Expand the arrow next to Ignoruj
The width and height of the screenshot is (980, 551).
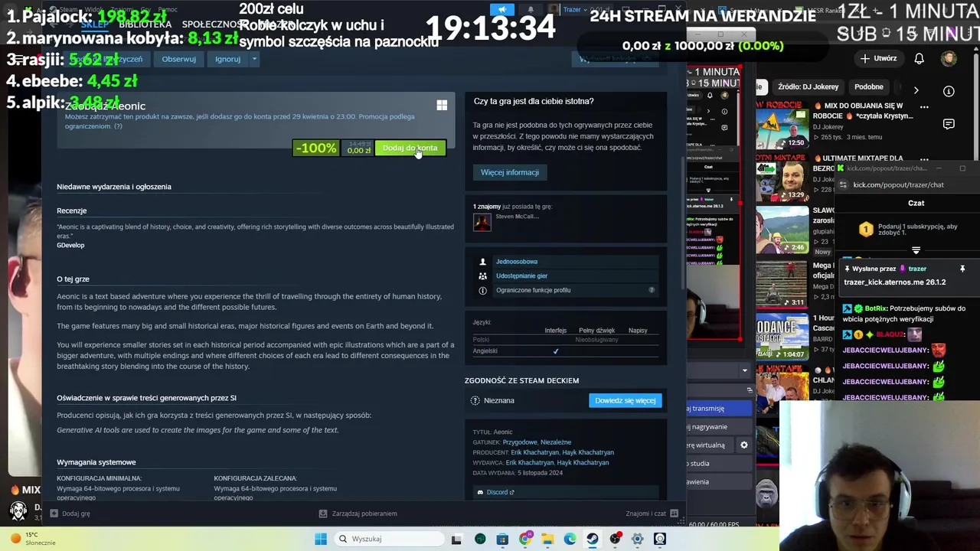point(254,59)
